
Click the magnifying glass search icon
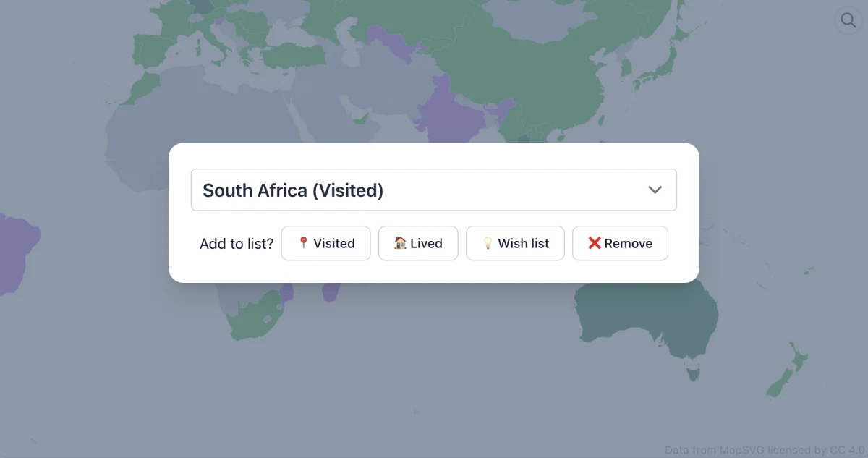pos(848,20)
